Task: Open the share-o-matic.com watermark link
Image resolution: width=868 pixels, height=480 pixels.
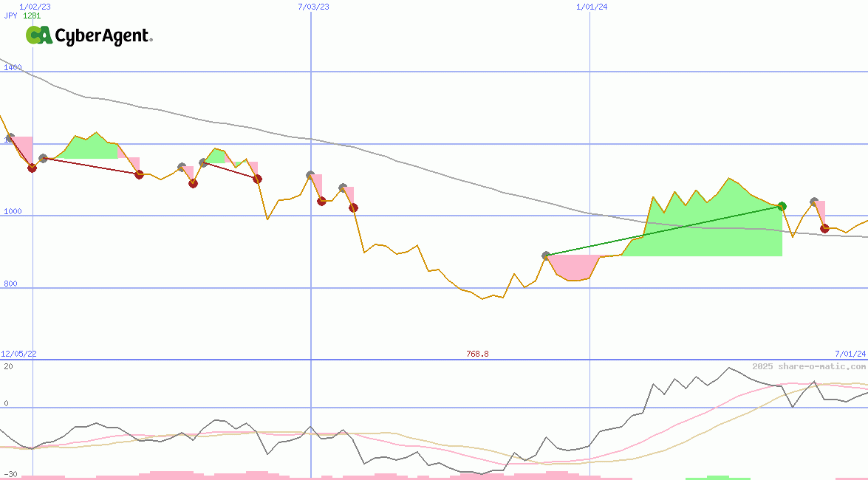Action: 809,366
